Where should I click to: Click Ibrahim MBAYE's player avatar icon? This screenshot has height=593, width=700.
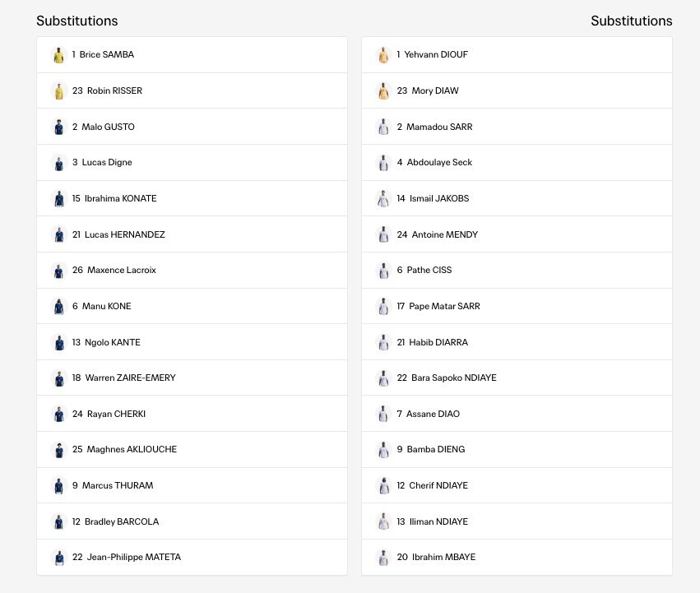(x=383, y=558)
